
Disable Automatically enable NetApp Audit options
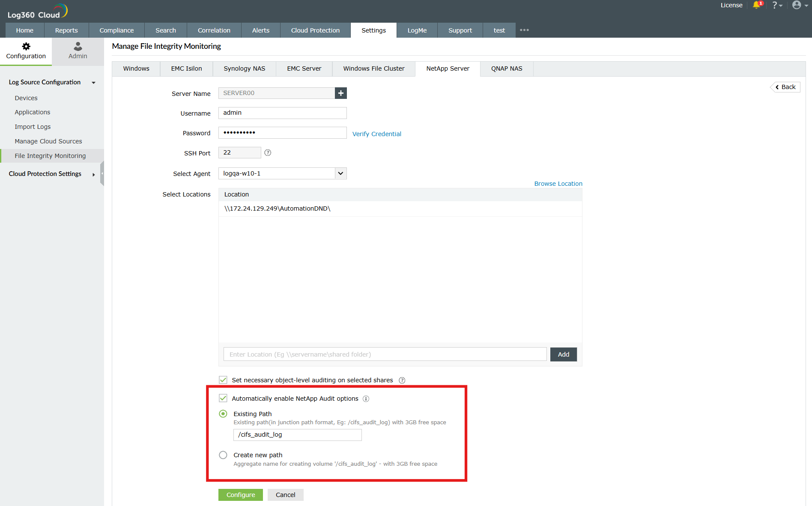[223, 398]
